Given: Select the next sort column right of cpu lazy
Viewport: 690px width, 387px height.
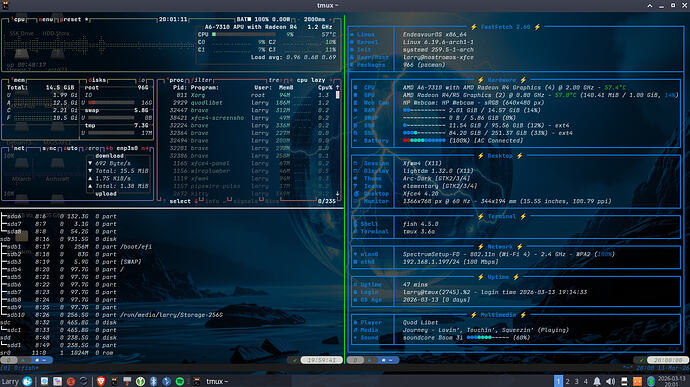Looking at the screenshot, I should tap(330, 80).
